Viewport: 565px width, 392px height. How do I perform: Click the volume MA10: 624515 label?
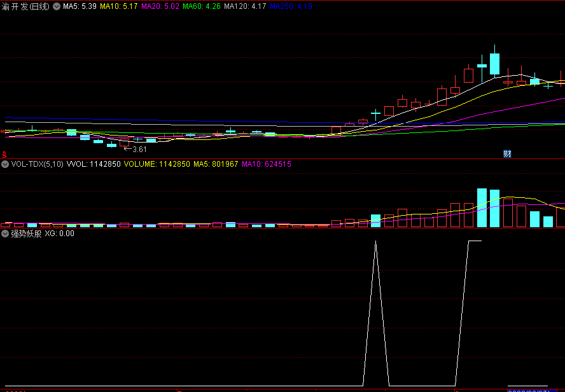(x=267, y=164)
